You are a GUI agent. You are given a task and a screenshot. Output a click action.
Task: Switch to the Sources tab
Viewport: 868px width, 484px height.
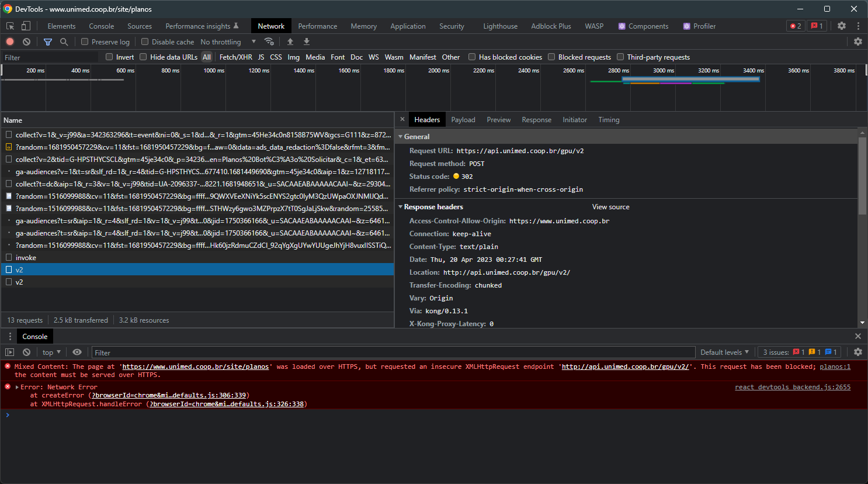coord(140,26)
